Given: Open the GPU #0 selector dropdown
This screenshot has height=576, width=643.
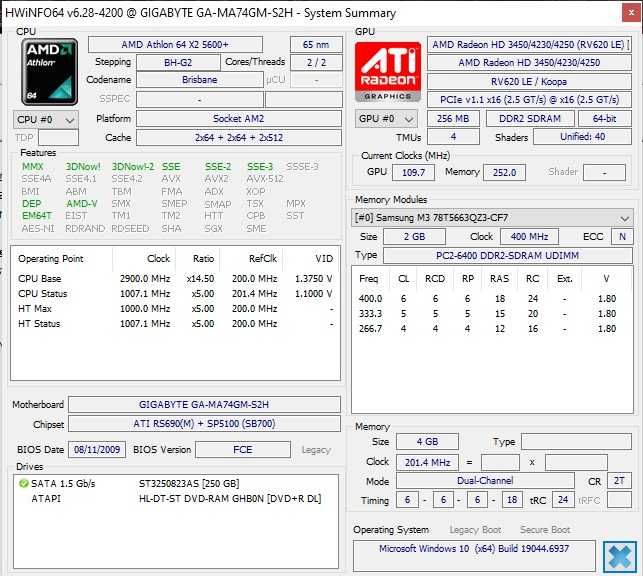Looking at the screenshot, I should 386,119.
